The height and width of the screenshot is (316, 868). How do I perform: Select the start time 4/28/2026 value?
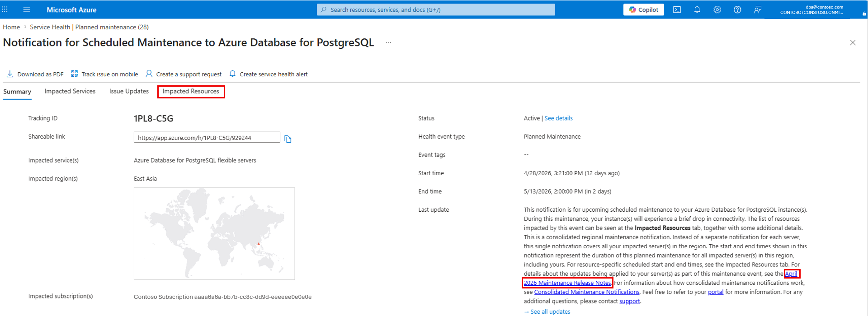(571, 173)
